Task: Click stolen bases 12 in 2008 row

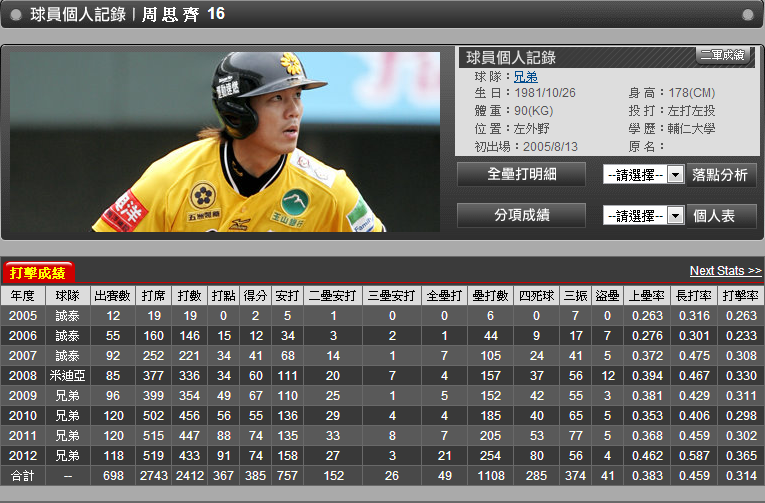Action: tap(607, 376)
